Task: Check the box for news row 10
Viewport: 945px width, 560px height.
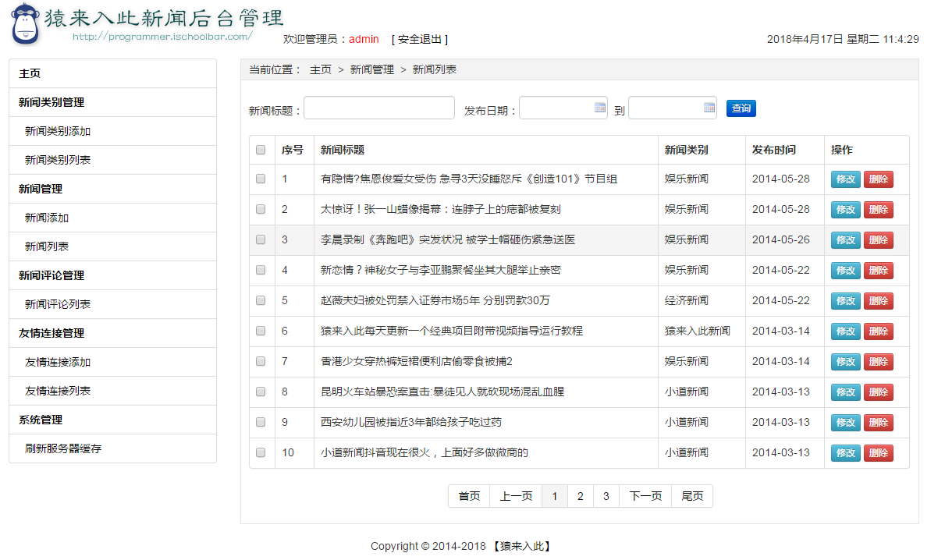Action: click(261, 452)
